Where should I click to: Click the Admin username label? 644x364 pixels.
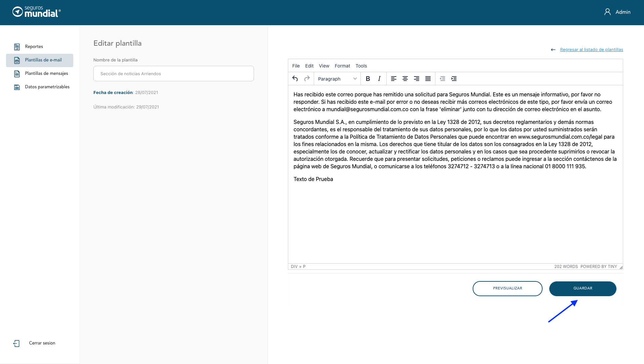click(x=623, y=12)
